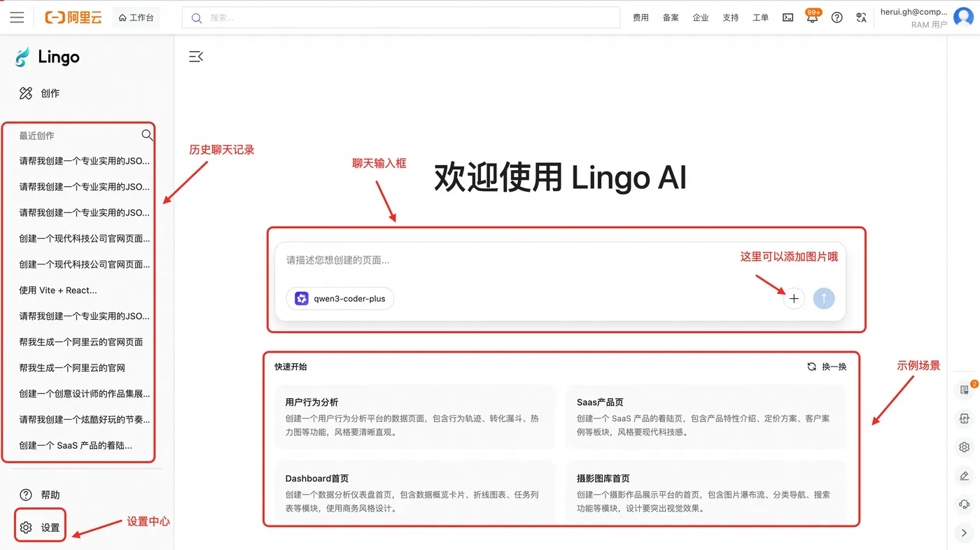
Task: Click the 工作台 button
Action: [136, 17]
